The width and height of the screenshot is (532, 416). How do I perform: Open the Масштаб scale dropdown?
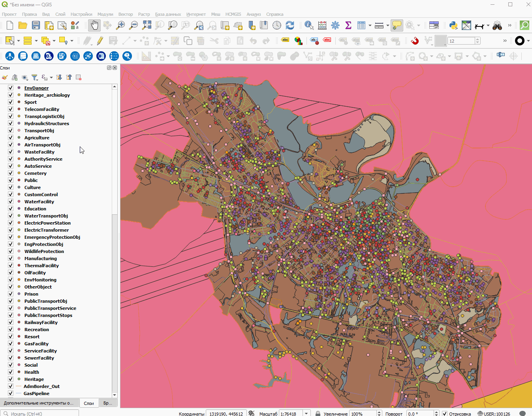306,414
